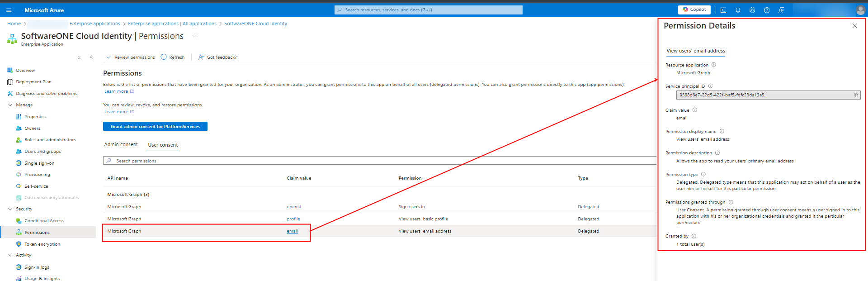Collapse the Activity section

tap(10, 255)
